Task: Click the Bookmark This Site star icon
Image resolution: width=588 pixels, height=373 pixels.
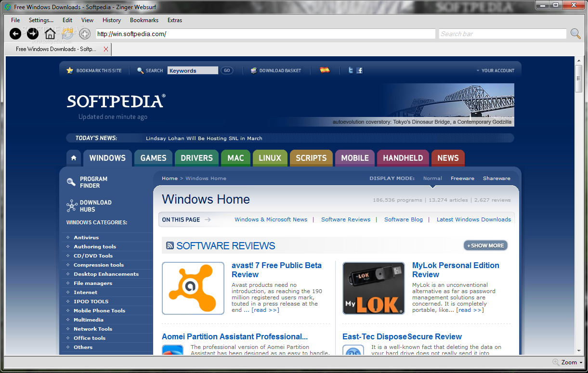Action: pyautogui.click(x=70, y=70)
